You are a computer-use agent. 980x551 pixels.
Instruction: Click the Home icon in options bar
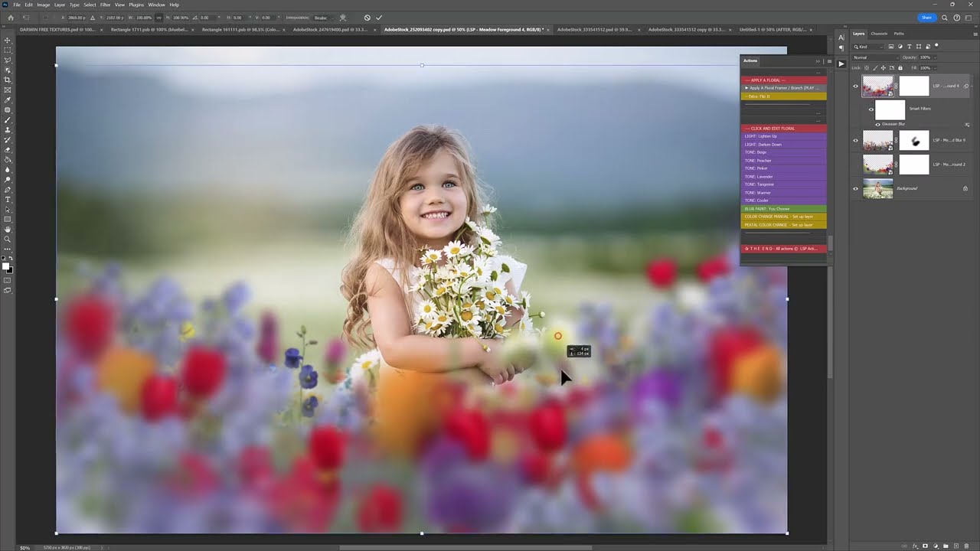tap(10, 18)
